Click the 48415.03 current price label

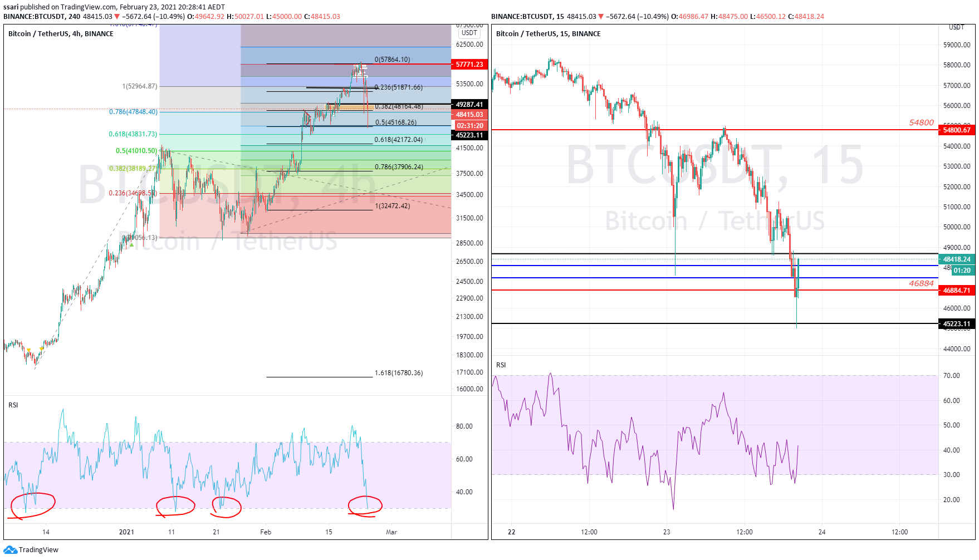469,115
